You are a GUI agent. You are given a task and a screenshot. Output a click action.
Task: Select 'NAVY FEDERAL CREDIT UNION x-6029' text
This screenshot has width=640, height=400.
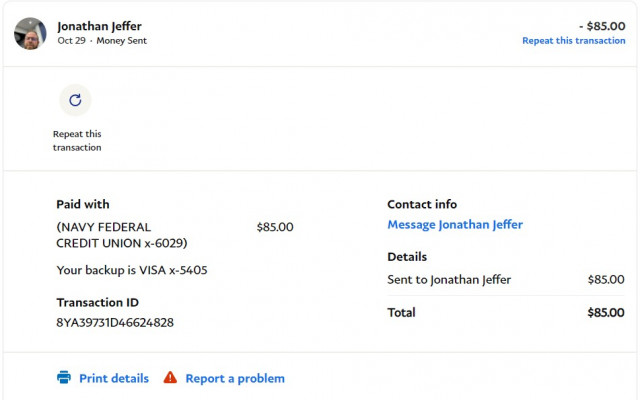[x=122, y=235]
